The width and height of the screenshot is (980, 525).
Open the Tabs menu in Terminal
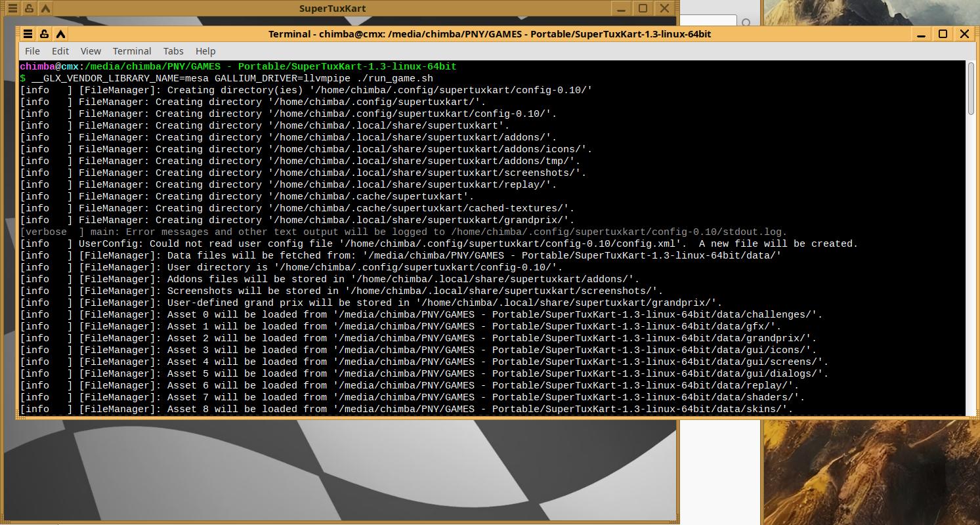[173, 51]
